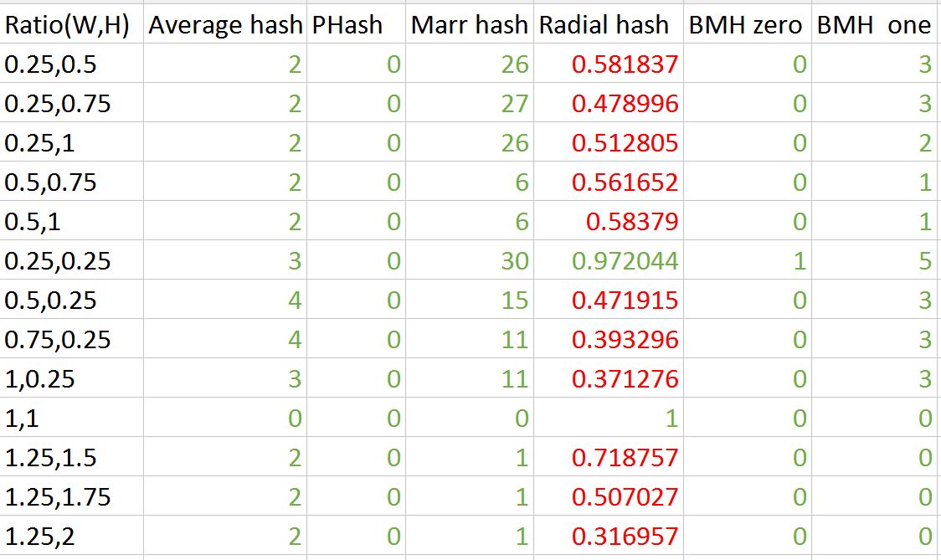Click the Radial hash value 0.316957
941x560 pixels.
point(609,536)
